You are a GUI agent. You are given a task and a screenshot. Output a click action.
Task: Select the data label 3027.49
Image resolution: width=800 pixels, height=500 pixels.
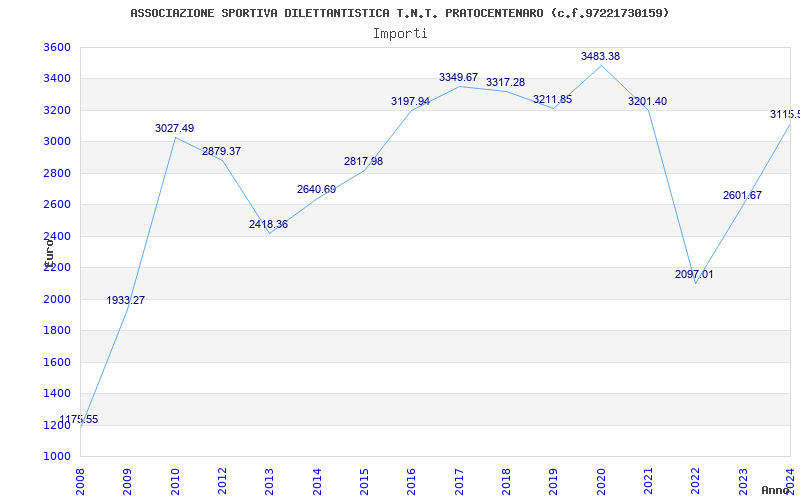[174, 129]
